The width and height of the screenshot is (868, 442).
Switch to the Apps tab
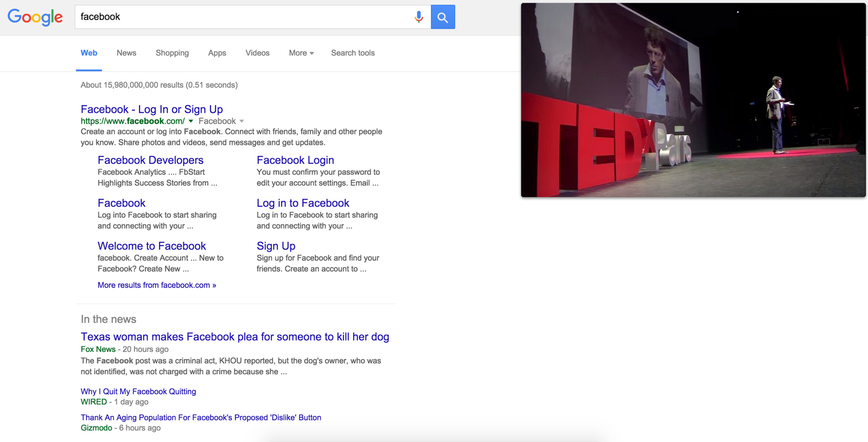tap(217, 53)
